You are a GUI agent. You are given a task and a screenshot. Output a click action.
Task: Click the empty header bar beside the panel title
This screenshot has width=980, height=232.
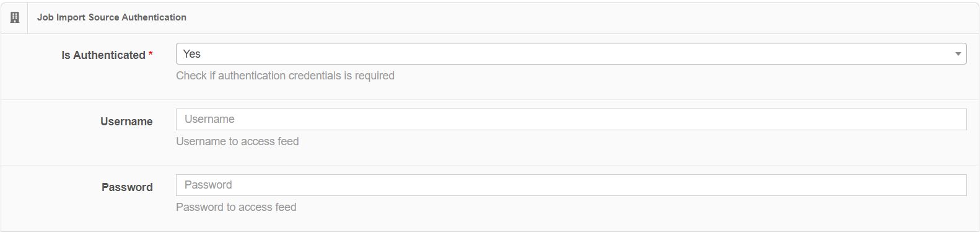pos(582,17)
